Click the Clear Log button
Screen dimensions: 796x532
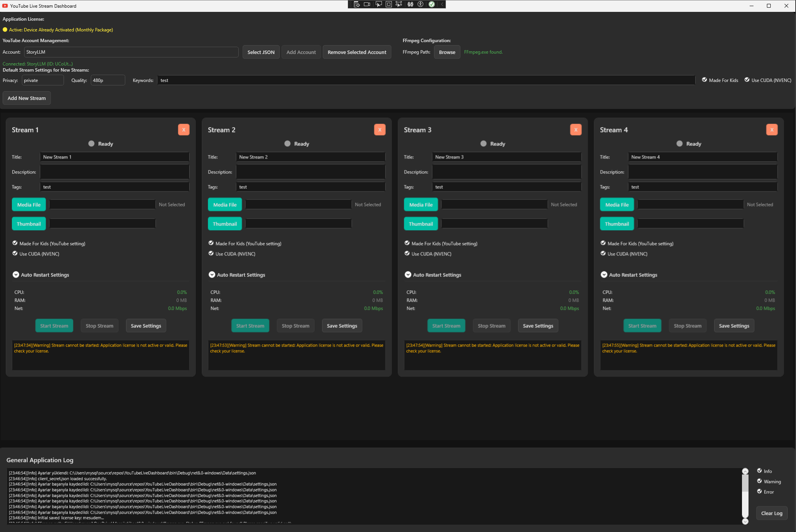[771, 513]
